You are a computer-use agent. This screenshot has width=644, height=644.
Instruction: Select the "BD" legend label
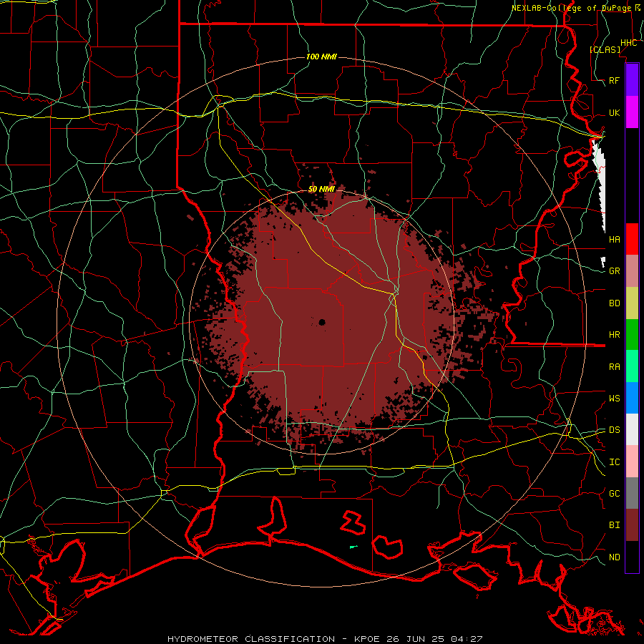(614, 303)
